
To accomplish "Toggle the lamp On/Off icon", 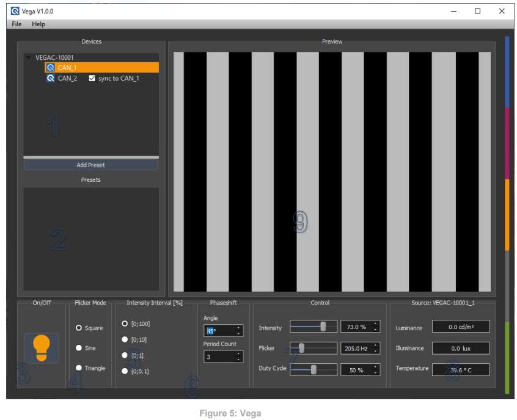I will [x=42, y=347].
